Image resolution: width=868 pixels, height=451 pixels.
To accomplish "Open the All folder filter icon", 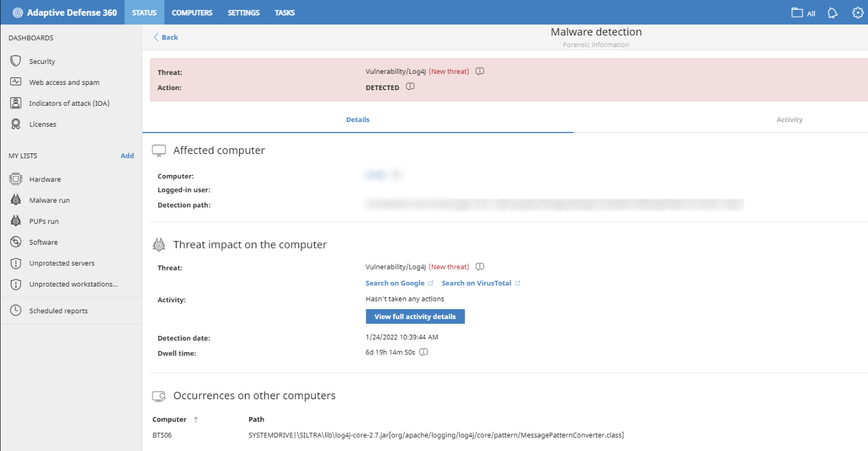I will [x=797, y=13].
